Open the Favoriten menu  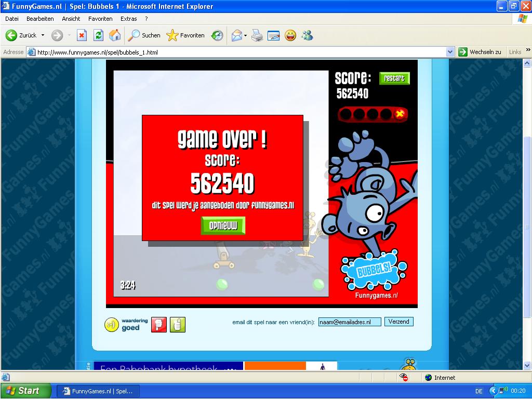click(100, 19)
